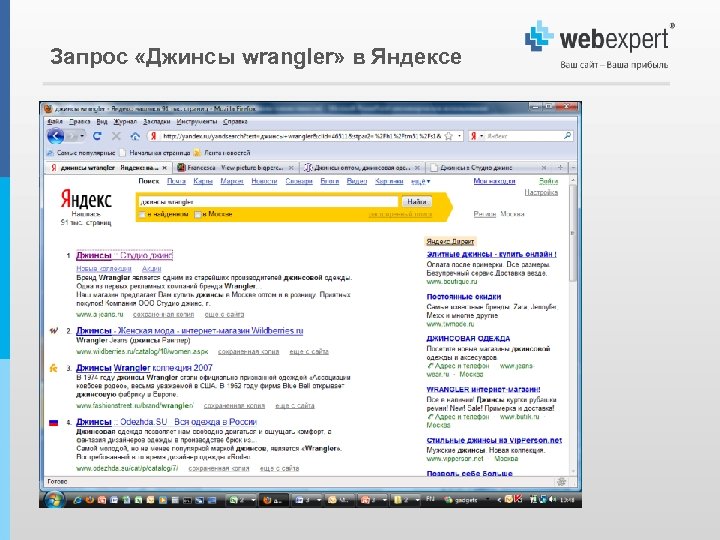Screen dimensions: 720x540
Task: Bookmark the page with the star icon
Action: (449, 136)
